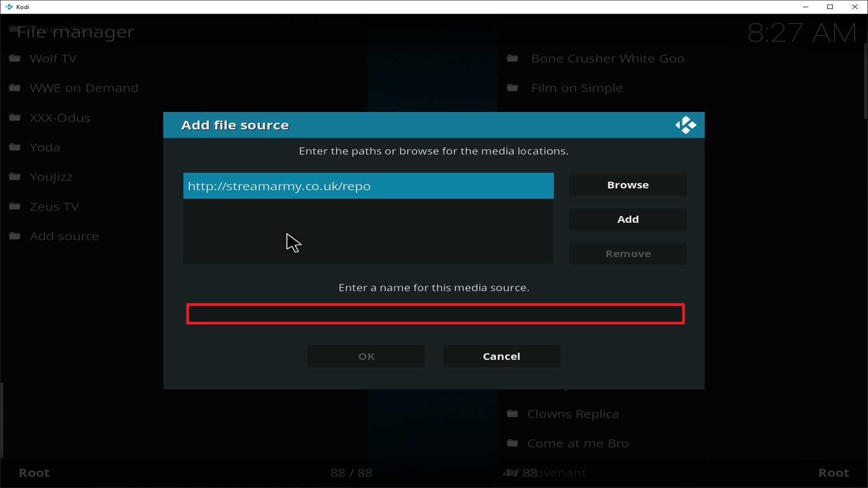This screenshot has width=868, height=488.
Task: Click the Add button for paths
Action: (627, 219)
